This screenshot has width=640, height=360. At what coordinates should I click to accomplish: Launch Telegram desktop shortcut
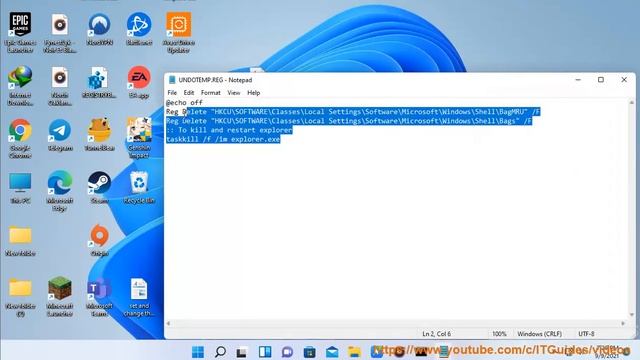(60, 135)
